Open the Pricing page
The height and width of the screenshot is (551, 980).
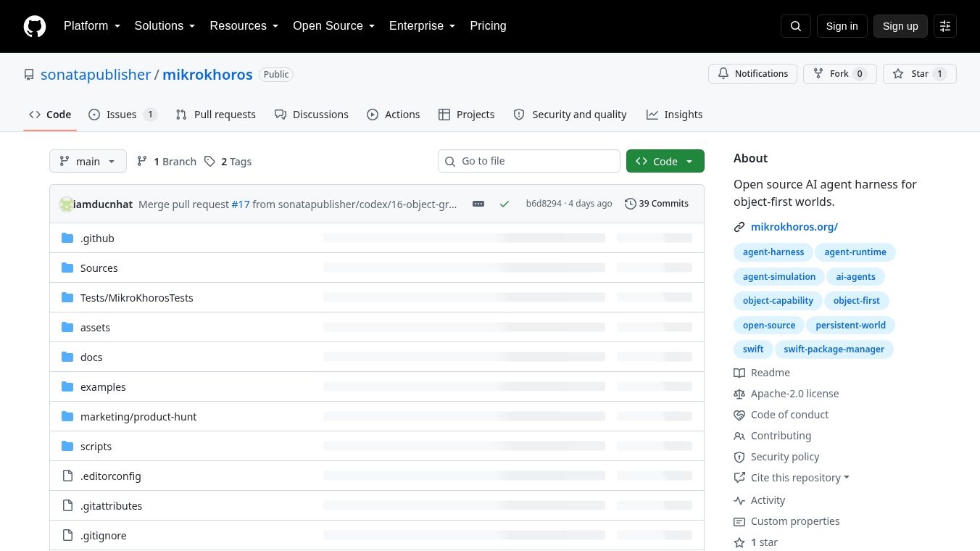pos(488,26)
